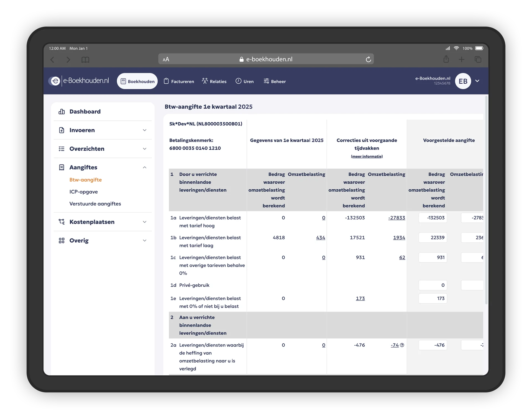The image size is (532, 419).
Task: Open the account dropdown arrow beside EB
Action: 477,81
